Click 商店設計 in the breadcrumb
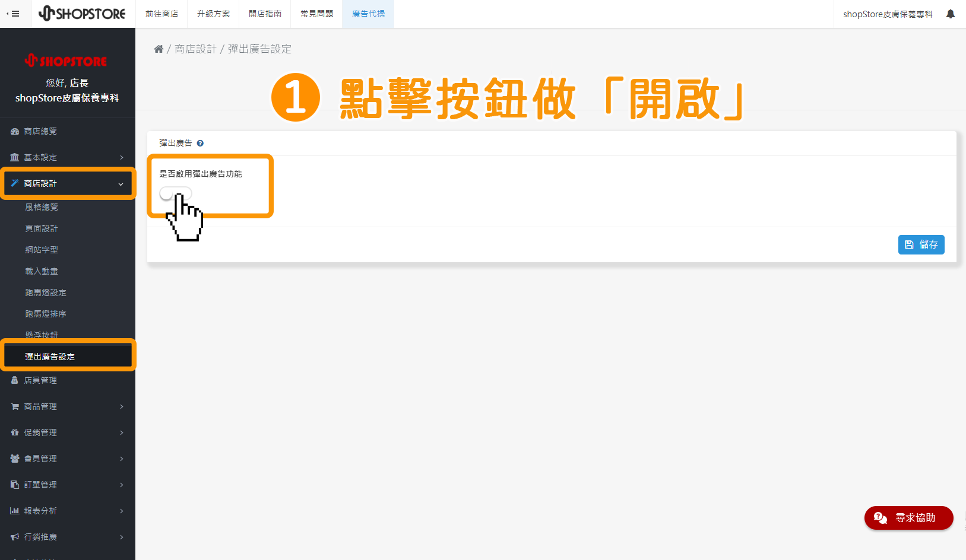This screenshot has height=560, width=966. (195, 49)
